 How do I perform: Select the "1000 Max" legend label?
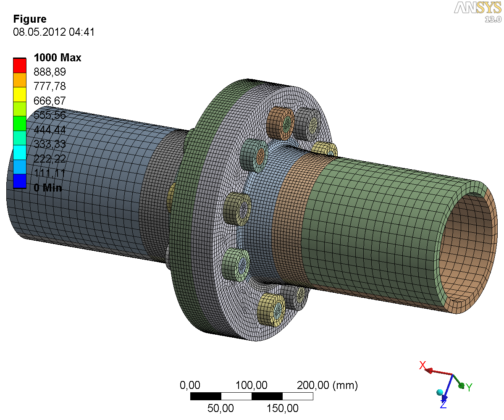click(x=58, y=58)
